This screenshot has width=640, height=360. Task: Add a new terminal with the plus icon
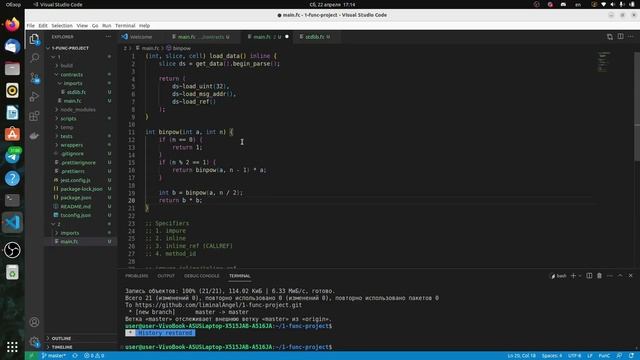click(573, 276)
